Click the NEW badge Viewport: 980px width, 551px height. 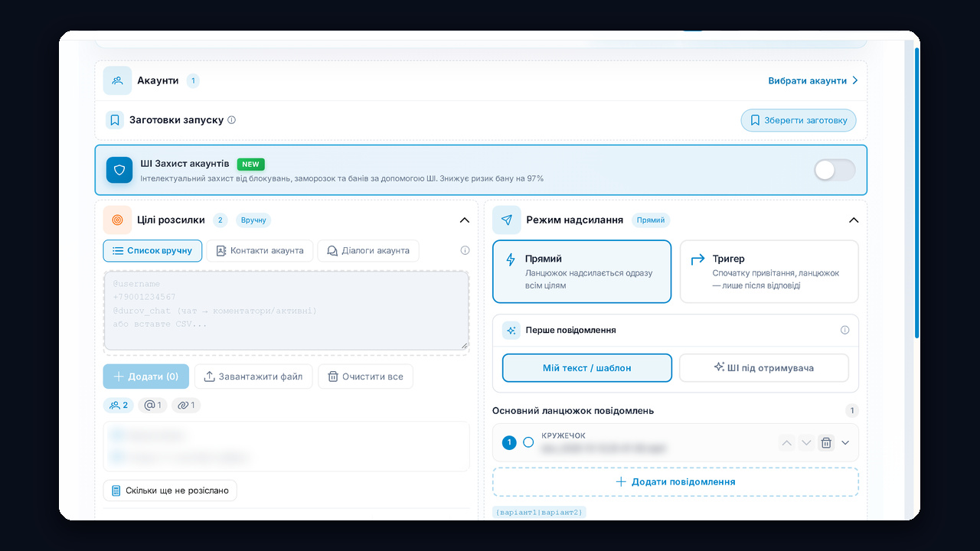(x=250, y=164)
